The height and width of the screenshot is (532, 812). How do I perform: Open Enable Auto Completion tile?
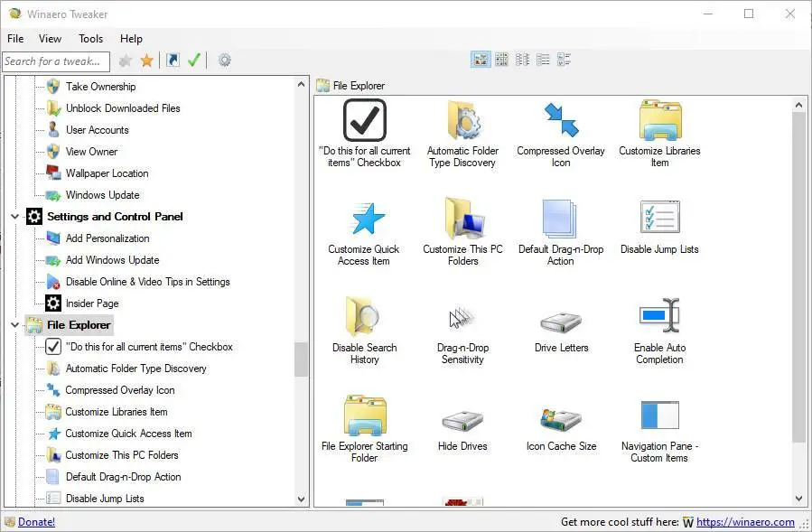[x=659, y=331]
